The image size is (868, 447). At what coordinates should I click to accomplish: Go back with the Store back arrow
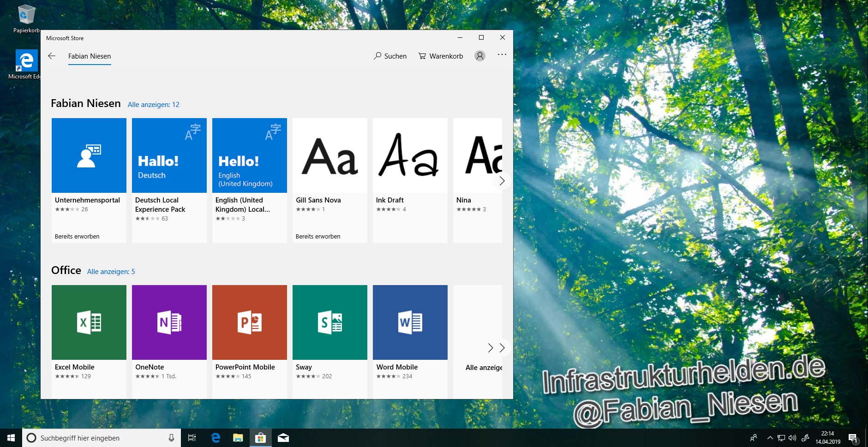pos(52,56)
